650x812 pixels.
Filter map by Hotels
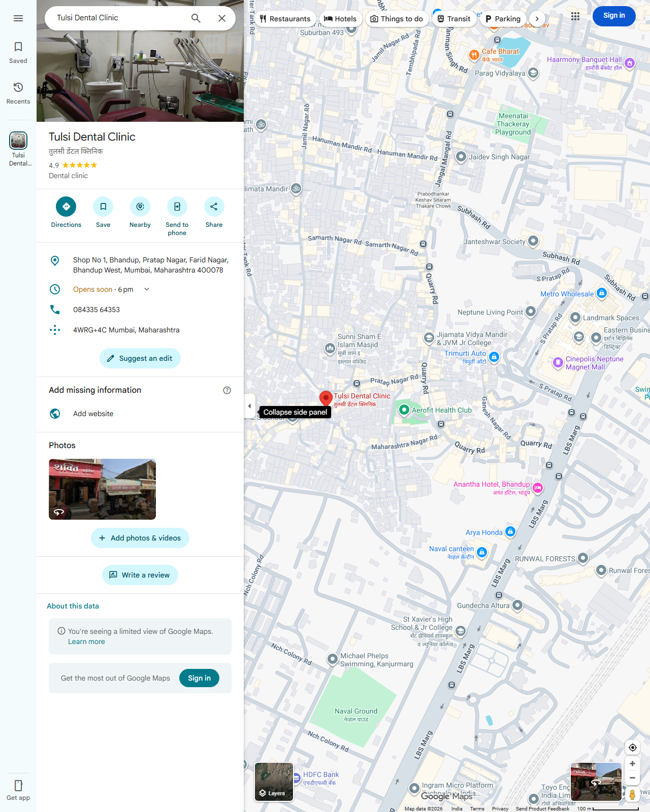click(x=340, y=19)
